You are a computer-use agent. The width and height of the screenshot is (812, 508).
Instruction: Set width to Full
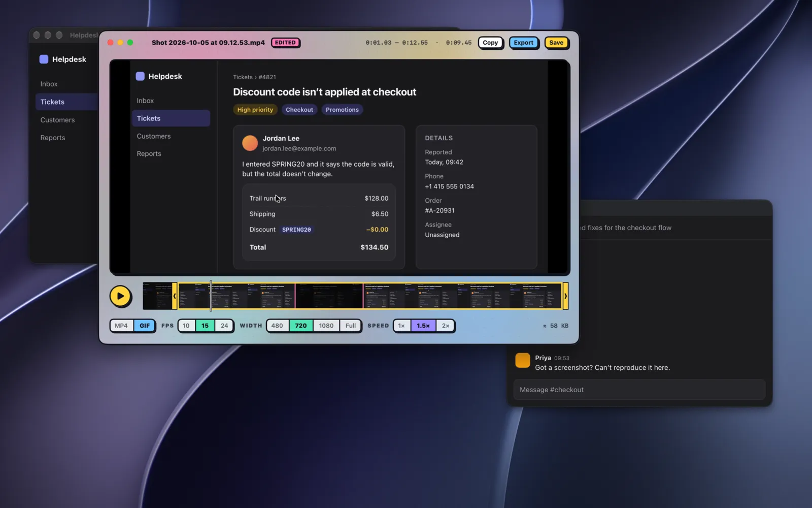tap(351, 326)
